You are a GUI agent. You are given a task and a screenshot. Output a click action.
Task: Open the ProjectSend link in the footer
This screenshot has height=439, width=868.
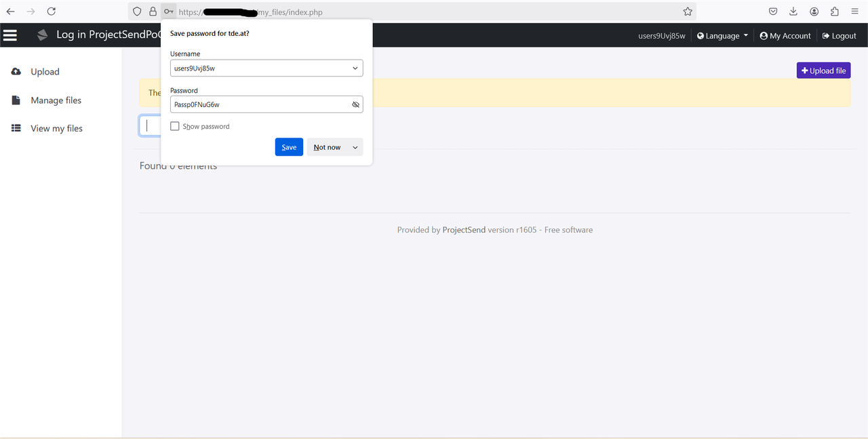click(464, 230)
